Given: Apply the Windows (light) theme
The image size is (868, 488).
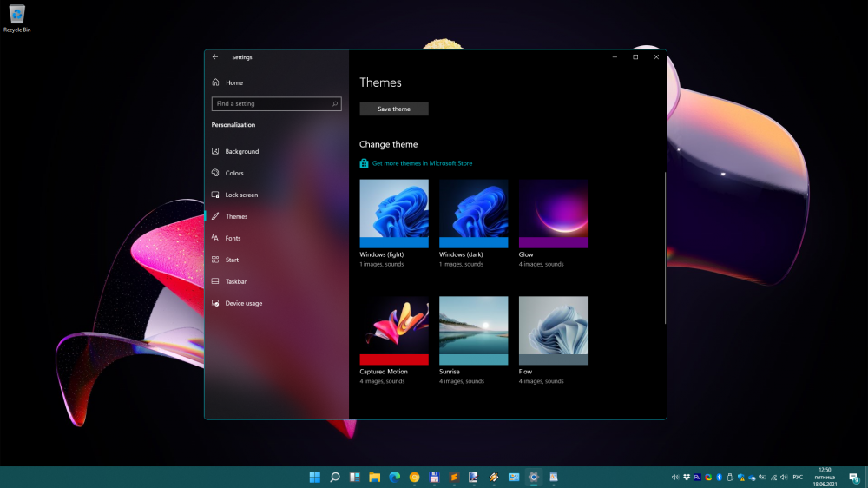Looking at the screenshot, I should pos(394,214).
